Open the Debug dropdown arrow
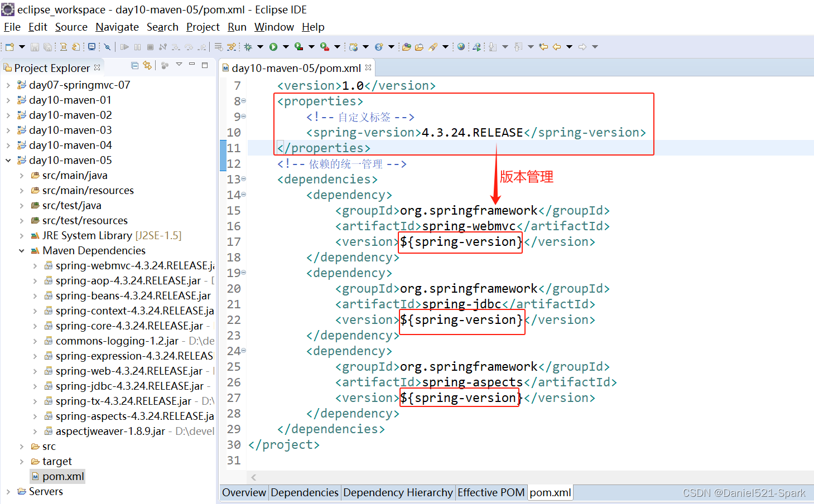The height and width of the screenshot is (504, 814). click(x=260, y=47)
